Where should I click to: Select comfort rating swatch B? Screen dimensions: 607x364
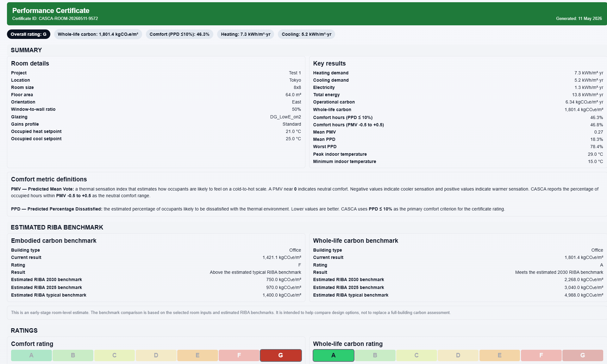[73, 355]
